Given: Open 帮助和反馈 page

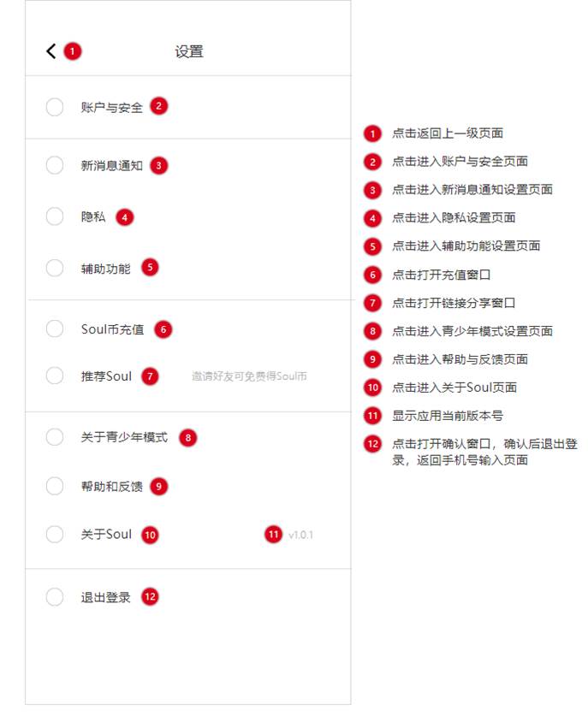Looking at the screenshot, I should point(112,486).
